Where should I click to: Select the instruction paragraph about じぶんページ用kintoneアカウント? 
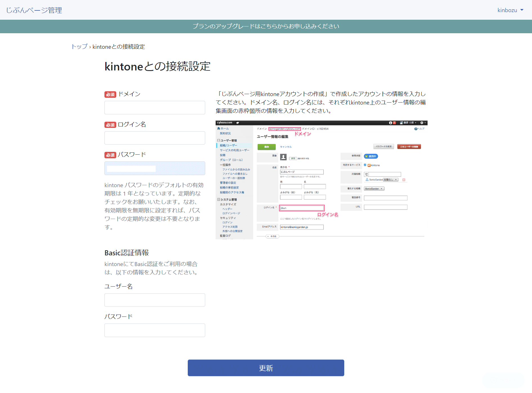(x=321, y=102)
